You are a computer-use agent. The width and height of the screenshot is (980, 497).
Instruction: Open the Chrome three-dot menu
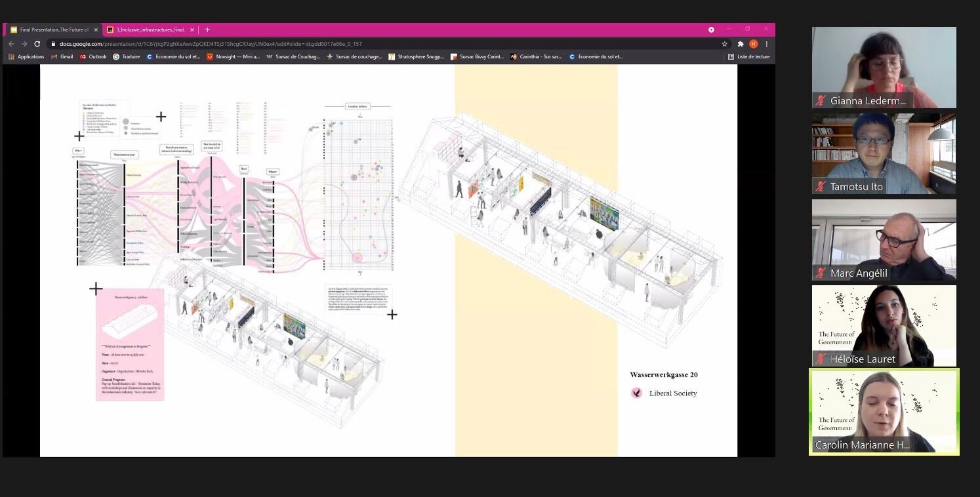[766, 44]
